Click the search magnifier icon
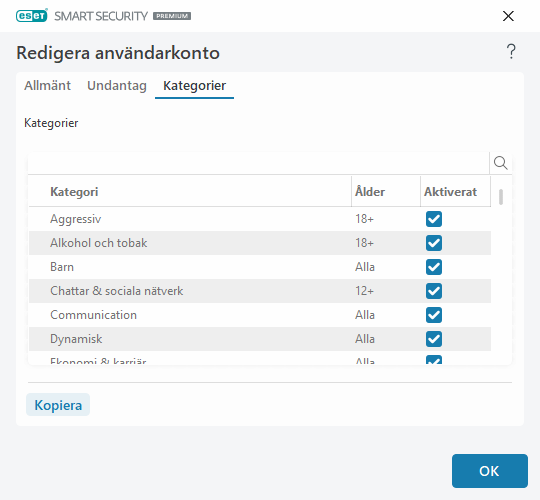The width and height of the screenshot is (540, 500). pyautogui.click(x=500, y=163)
